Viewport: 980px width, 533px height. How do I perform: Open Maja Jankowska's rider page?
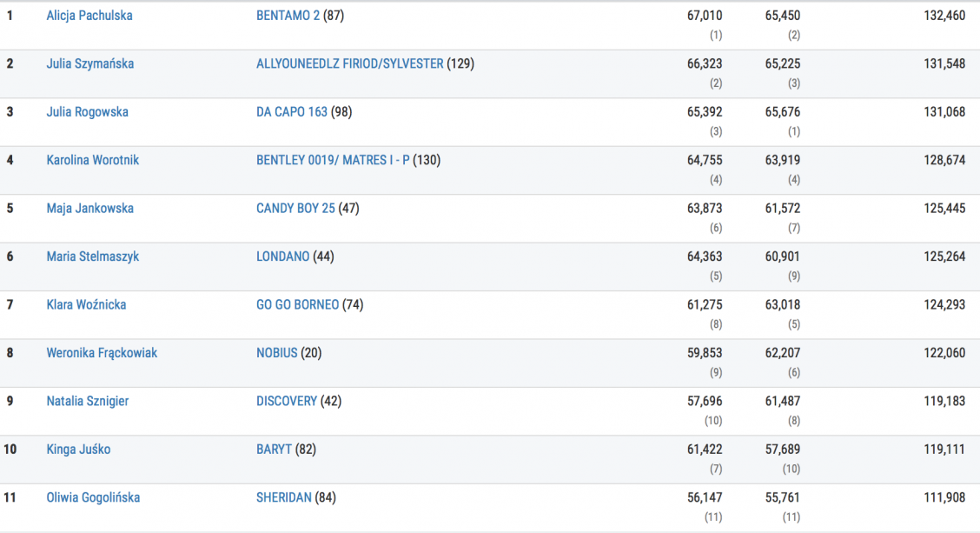click(89, 209)
